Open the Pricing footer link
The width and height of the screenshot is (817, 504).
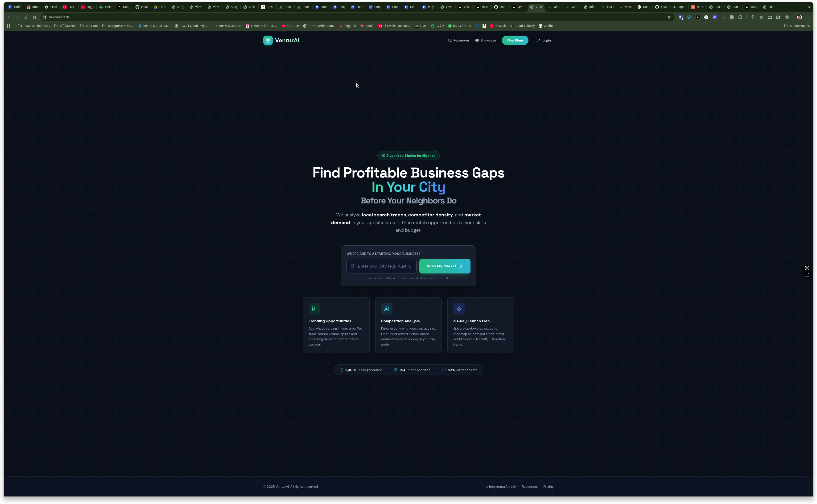pyautogui.click(x=548, y=487)
